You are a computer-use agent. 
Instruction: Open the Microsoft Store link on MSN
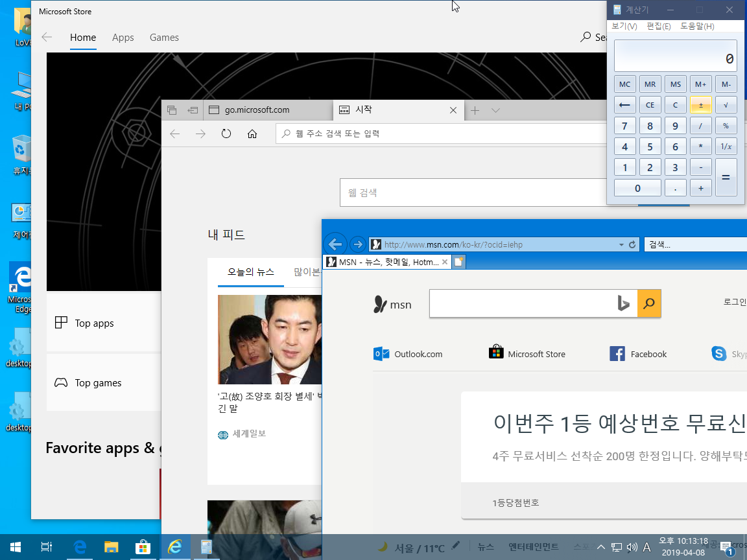(x=527, y=353)
